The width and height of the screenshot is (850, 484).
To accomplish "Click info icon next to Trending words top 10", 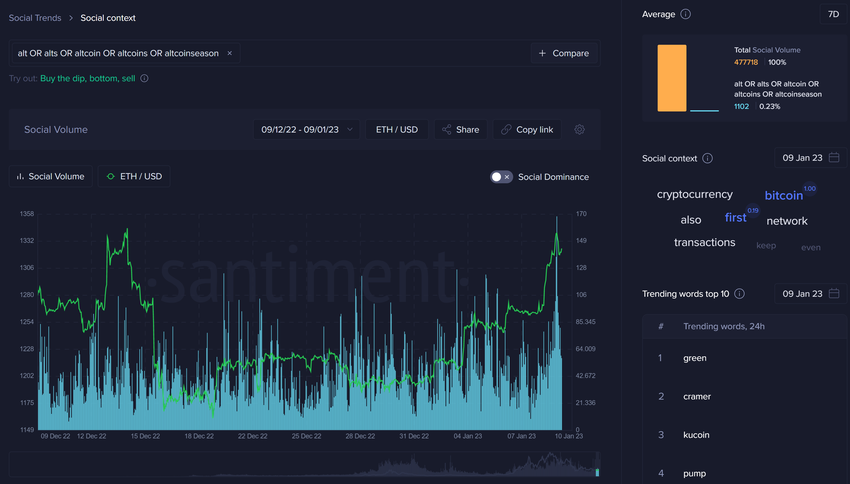I will coord(739,294).
